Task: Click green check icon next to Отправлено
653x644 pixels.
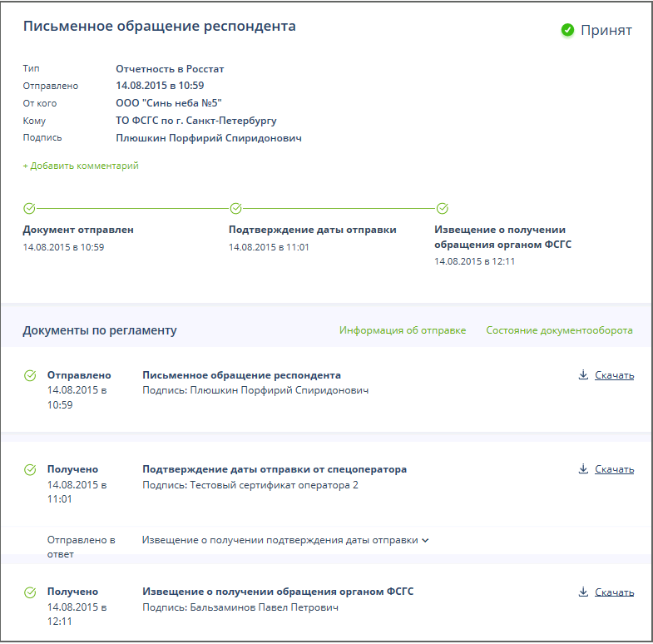Action: tap(30, 376)
